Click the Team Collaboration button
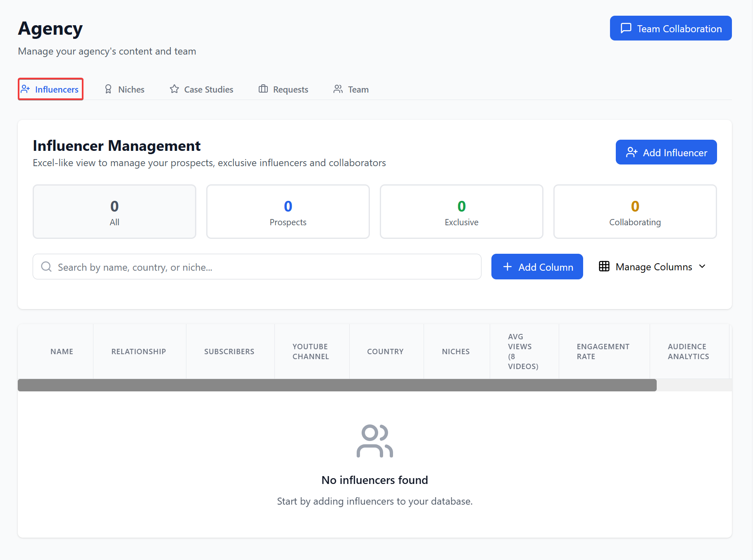Screen dimensions: 753x560 (x=671, y=28)
